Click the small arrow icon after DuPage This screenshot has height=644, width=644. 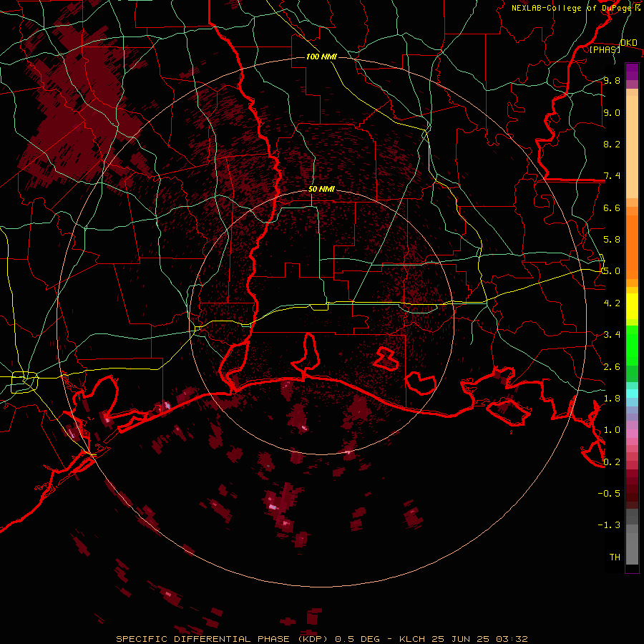click(x=638, y=7)
